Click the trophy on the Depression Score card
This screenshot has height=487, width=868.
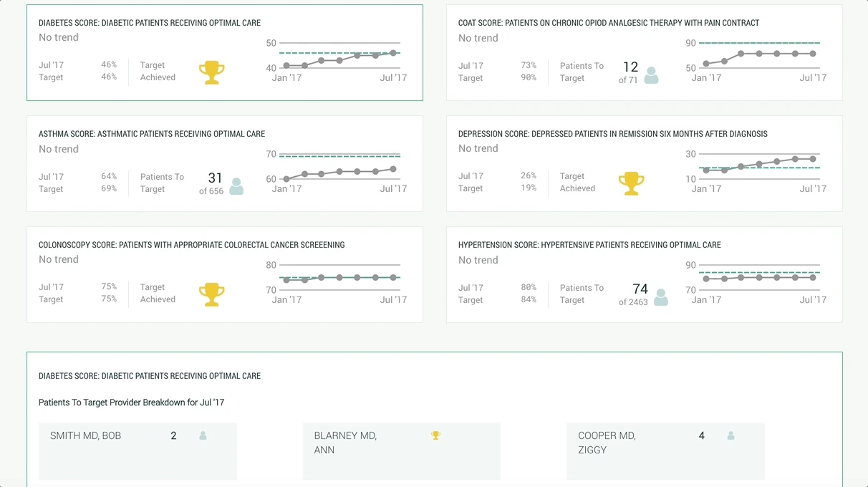click(631, 183)
